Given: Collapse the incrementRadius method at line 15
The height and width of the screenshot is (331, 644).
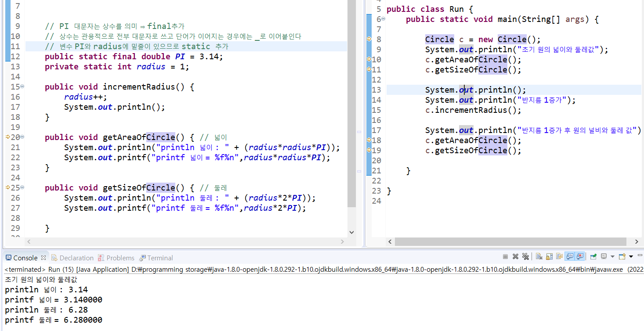Looking at the screenshot, I should click(22, 87).
